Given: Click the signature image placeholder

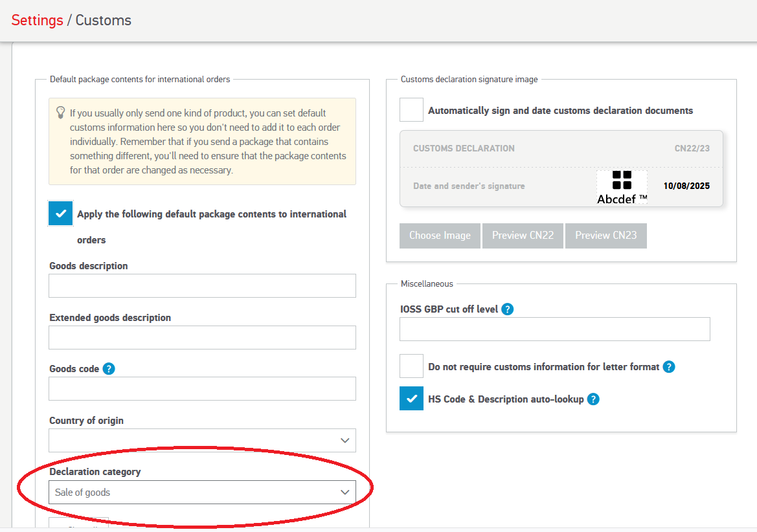Looking at the screenshot, I should 622,187.
